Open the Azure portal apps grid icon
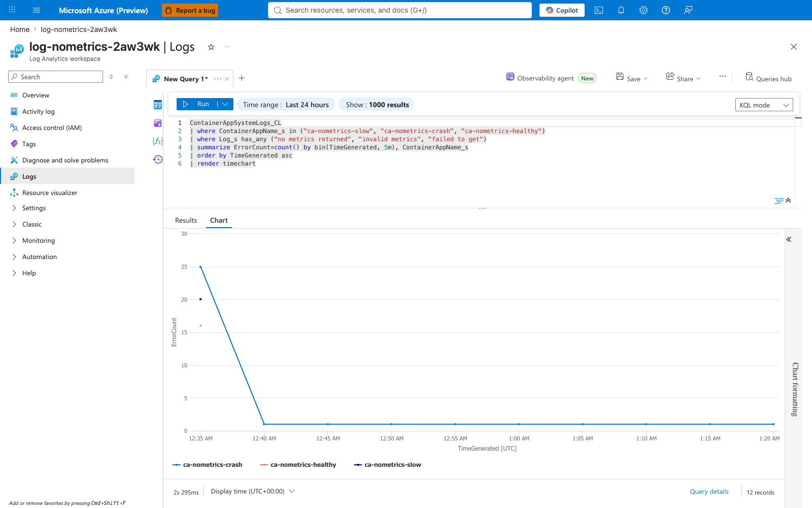 12,10
